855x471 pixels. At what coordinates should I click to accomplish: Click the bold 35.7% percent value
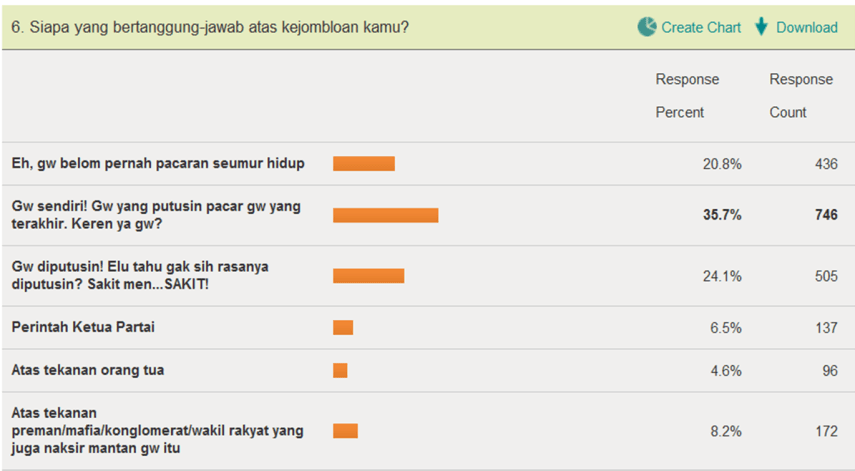(722, 215)
